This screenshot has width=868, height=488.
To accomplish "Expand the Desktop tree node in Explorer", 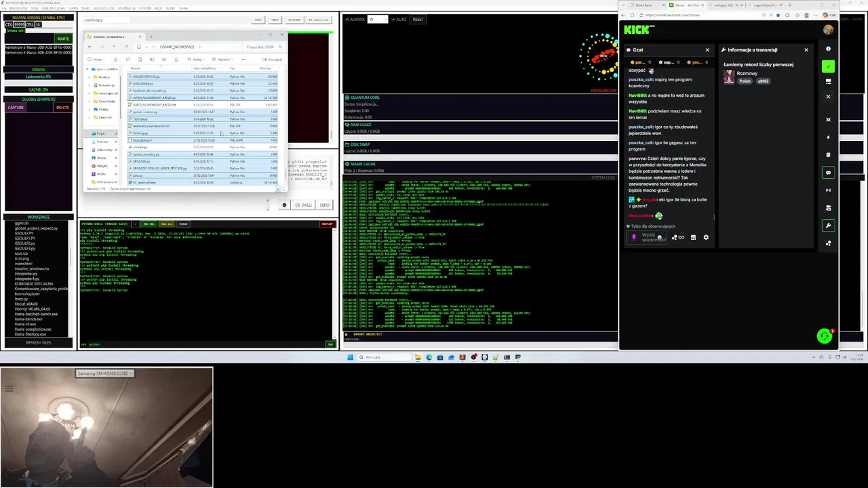I will pyautogui.click(x=89, y=77).
